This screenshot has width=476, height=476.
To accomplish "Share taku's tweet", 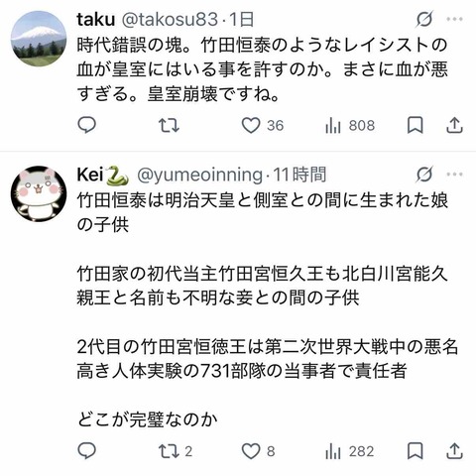I will pyautogui.click(x=454, y=125).
